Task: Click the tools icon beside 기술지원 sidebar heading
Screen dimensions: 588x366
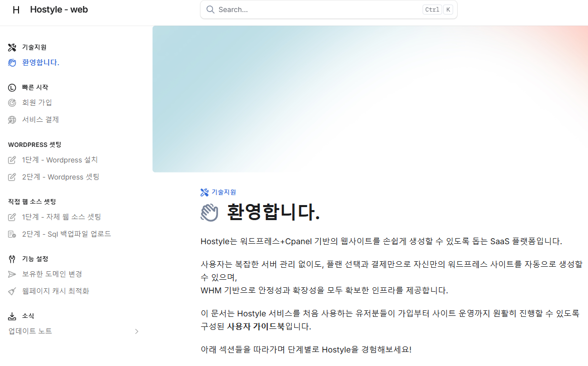Action: click(x=12, y=48)
